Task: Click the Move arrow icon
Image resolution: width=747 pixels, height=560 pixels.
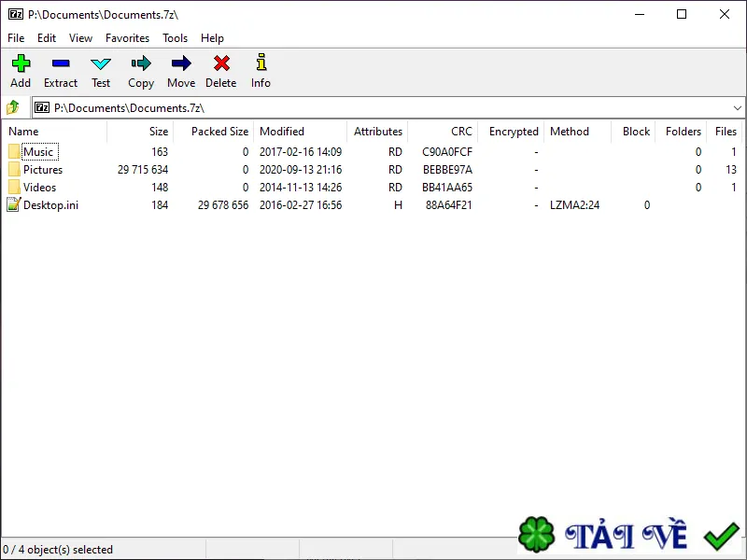Action: [181, 63]
